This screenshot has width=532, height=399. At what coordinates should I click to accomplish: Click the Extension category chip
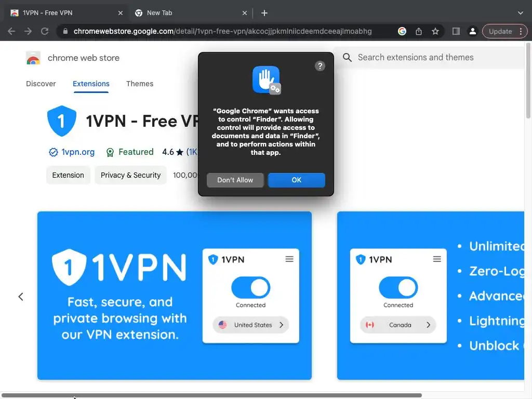click(x=68, y=175)
